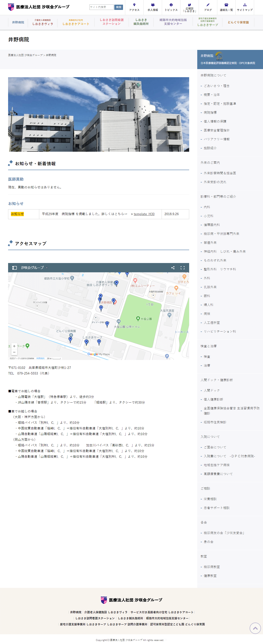Open the しおさき訪問看護ステーション tab

pos(112,22)
